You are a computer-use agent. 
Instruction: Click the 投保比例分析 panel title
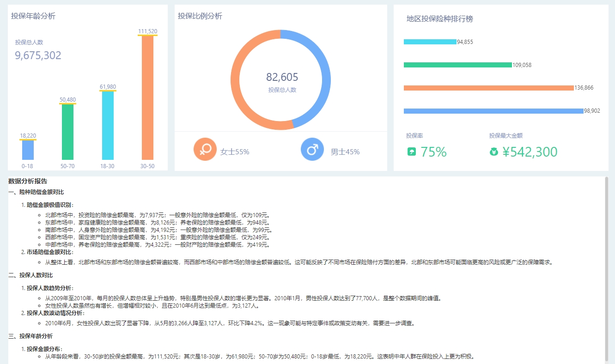(200, 16)
